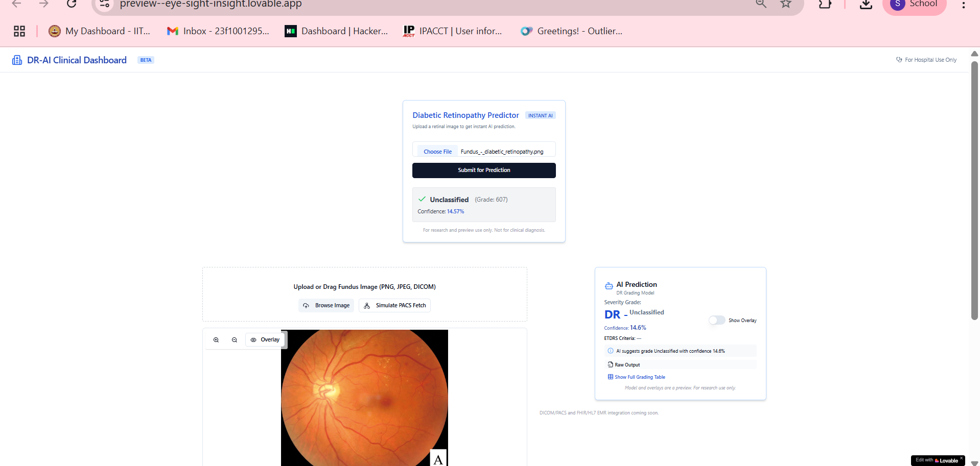Click the hospital icon beside DR-AI Clinical Dashboard
The image size is (980, 466).
[17, 60]
